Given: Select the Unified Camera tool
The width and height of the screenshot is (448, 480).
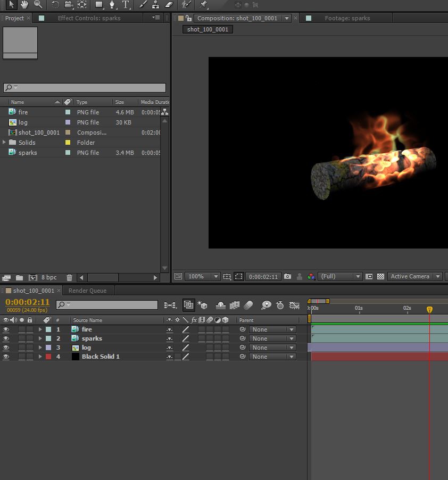Looking at the screenshot, I should click(x=69, y=5).
